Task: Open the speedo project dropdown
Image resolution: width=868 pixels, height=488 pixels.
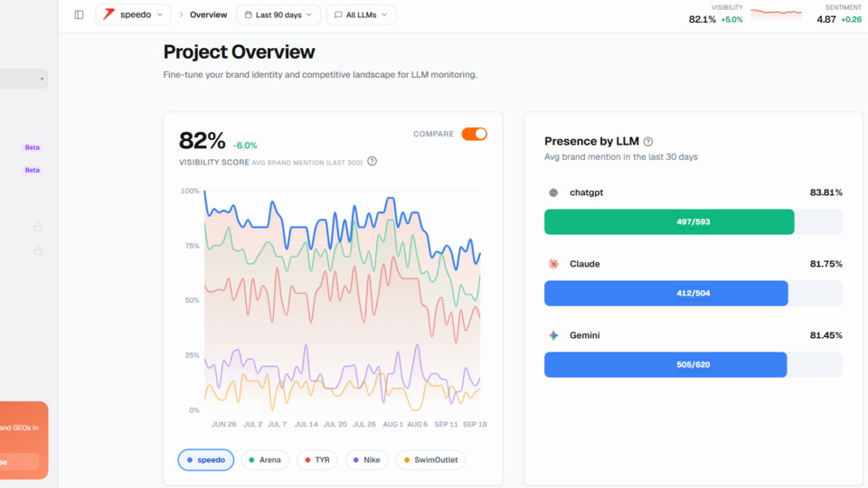Action: coord(133,15)
